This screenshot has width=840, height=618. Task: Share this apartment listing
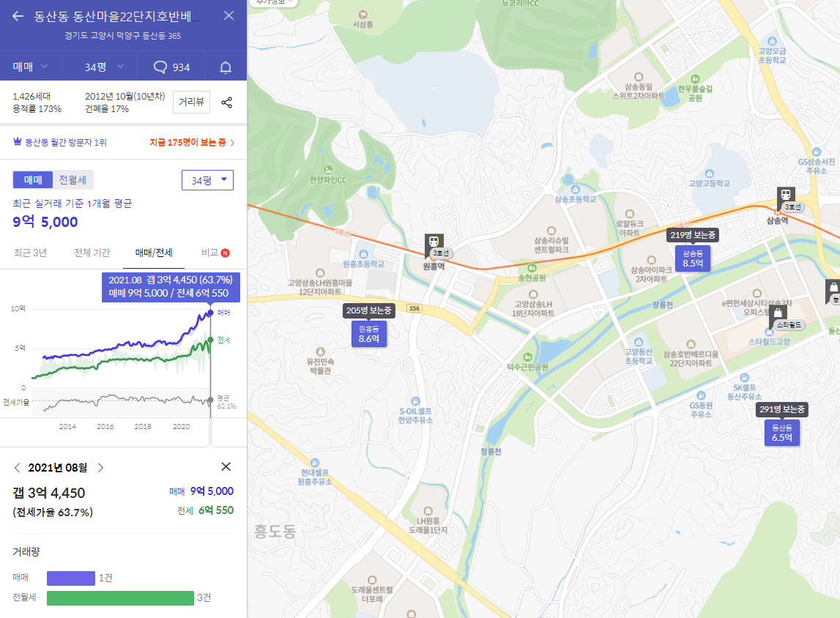[x=227, y=103]
